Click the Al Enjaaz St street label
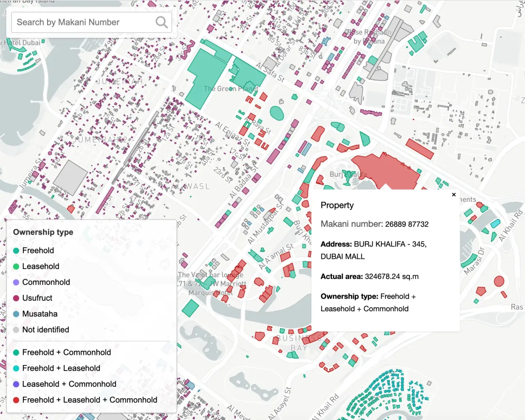The width and height of the screenshot is (525, 420). pyautogui.click(x=233, y=134)
